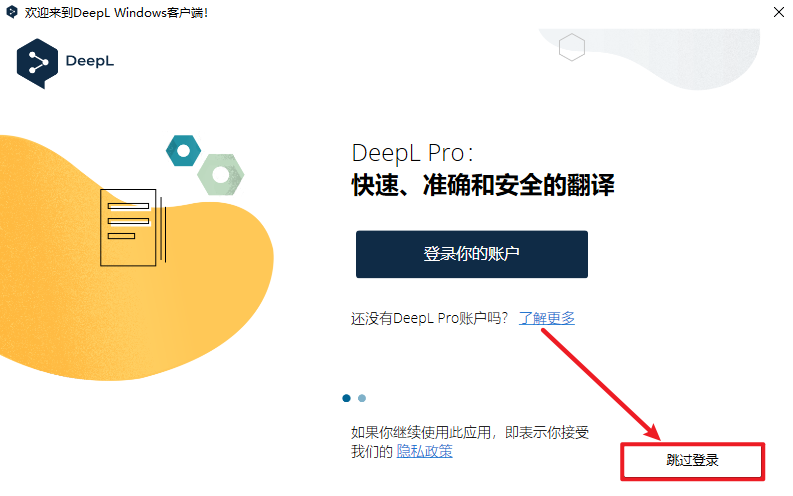Screen dimensions: 793x496
Task: Switch to the second page indicator dot
Action: 362,398
